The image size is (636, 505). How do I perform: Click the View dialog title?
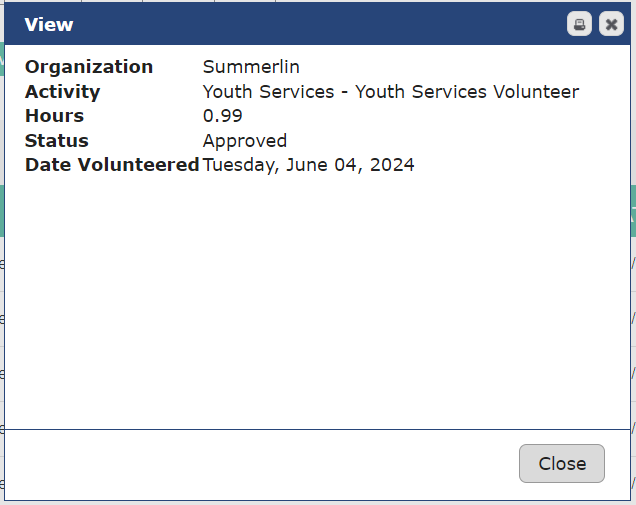point(49,24)
